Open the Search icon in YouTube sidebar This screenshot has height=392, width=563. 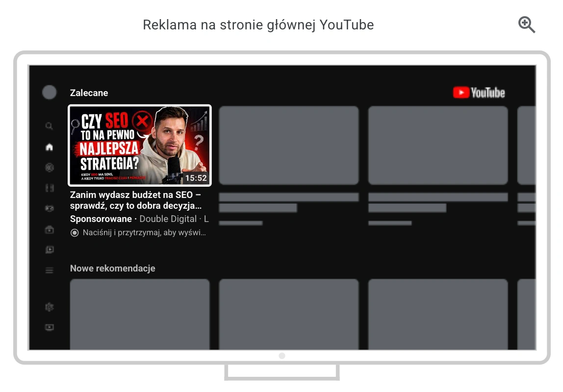pos(49,126)
